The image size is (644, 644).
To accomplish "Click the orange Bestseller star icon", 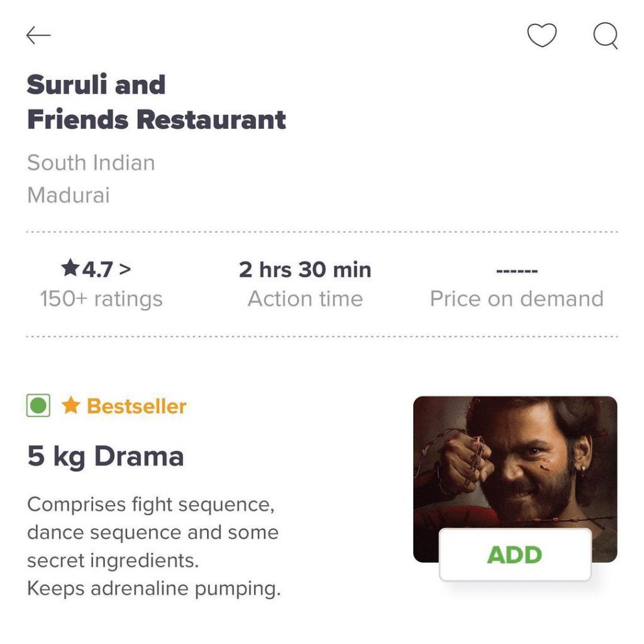I will pyautogui.click(x=70, y=406).
